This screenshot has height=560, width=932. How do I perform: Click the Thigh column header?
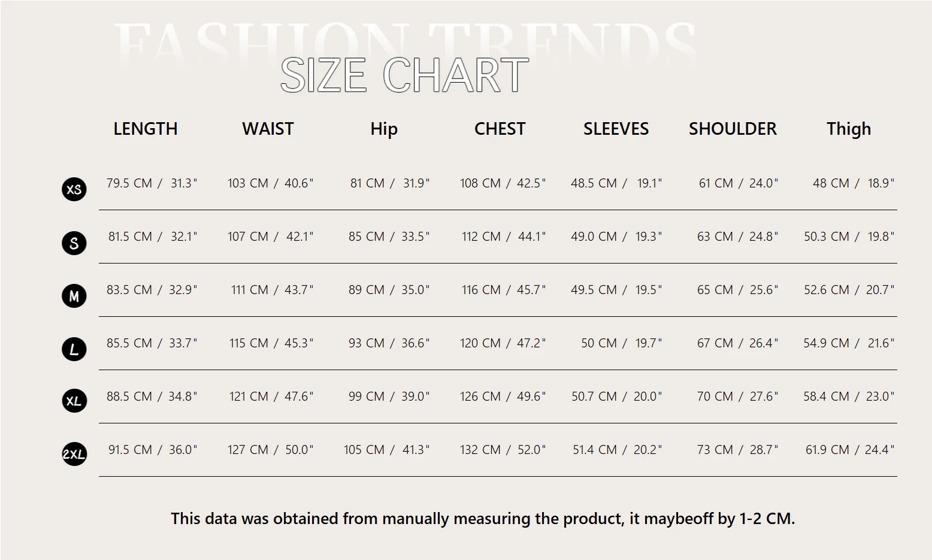(x=849, y=129)
